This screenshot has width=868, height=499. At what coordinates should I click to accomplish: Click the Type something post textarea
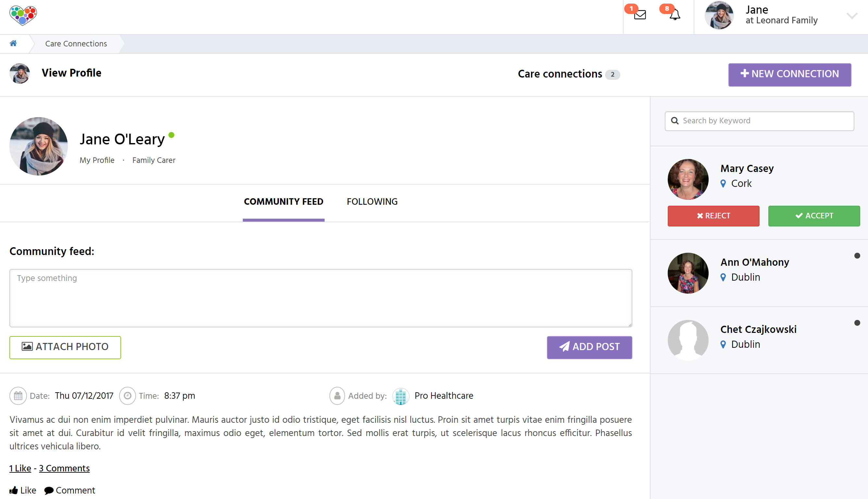tap(320, 298)
